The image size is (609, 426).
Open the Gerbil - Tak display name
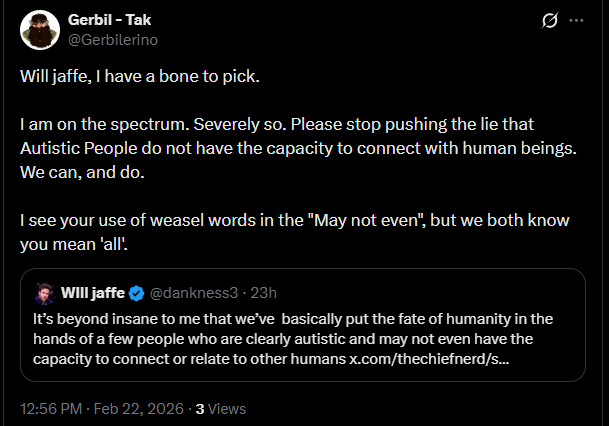pos(111,20)
